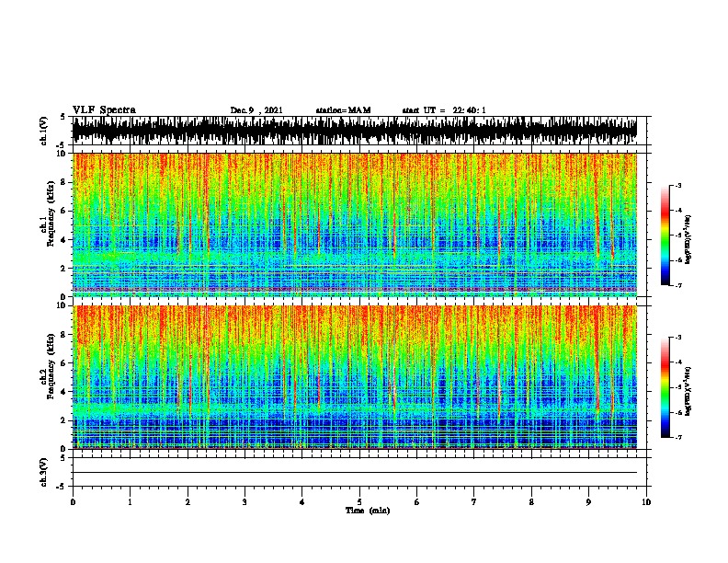Click the lower spectrogram color scale bar
The width and height of the screenshot is (728, 563).
pos(665,387)
